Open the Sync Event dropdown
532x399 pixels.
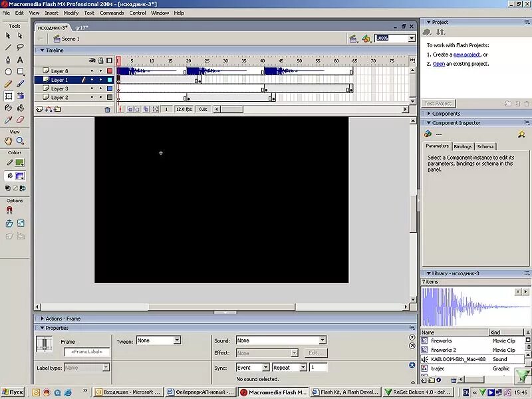pyautogui.click(x=253, y=368)
